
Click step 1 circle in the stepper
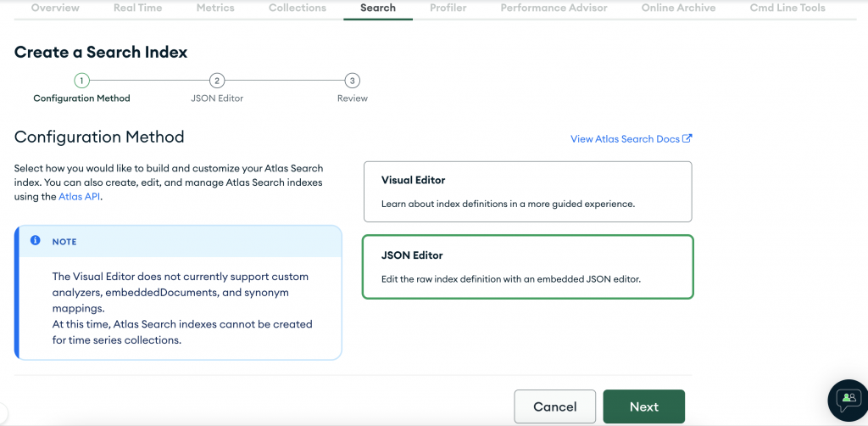pos(81,81)
